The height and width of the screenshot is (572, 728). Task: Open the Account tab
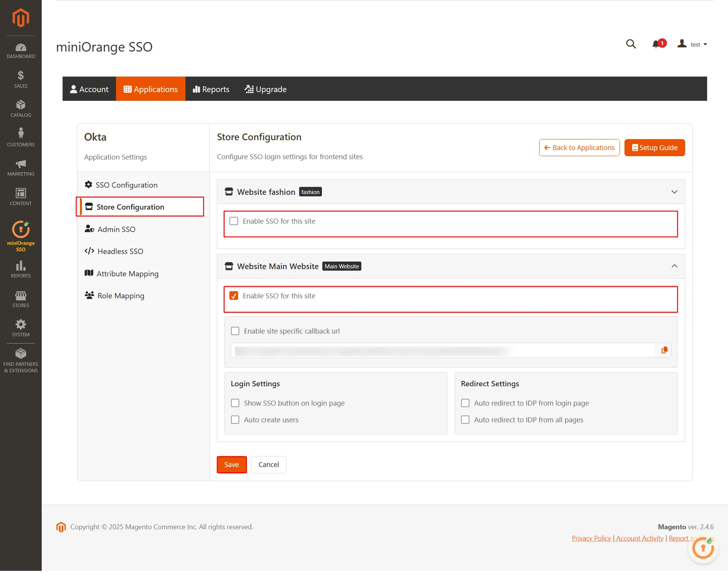pyautogui.click(x=89, y=89)
